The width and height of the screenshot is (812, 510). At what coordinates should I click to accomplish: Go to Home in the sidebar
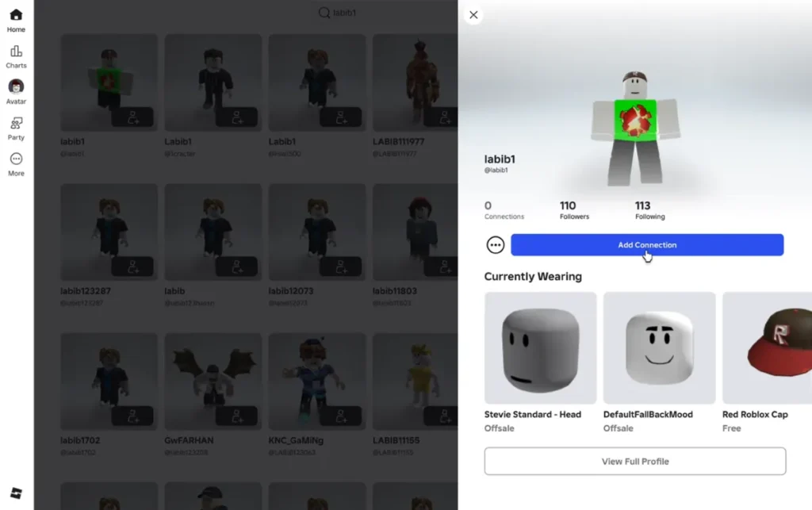(x=16, y=21)
